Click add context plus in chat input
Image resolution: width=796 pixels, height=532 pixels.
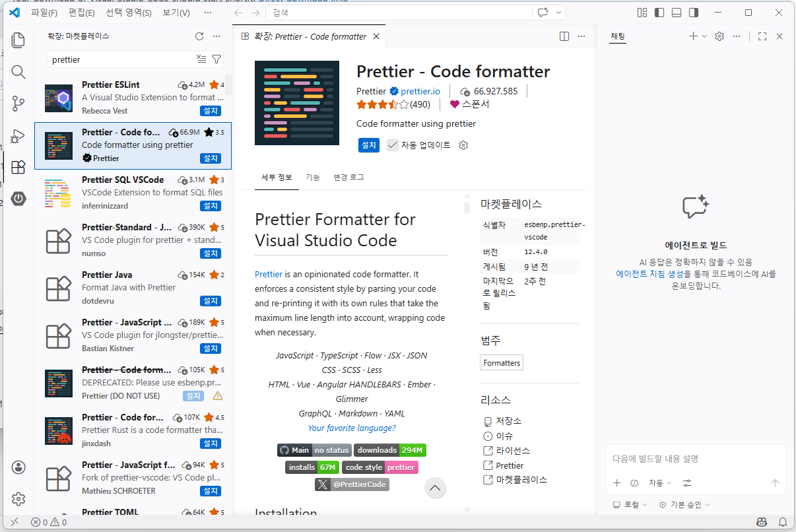point(617,483)
